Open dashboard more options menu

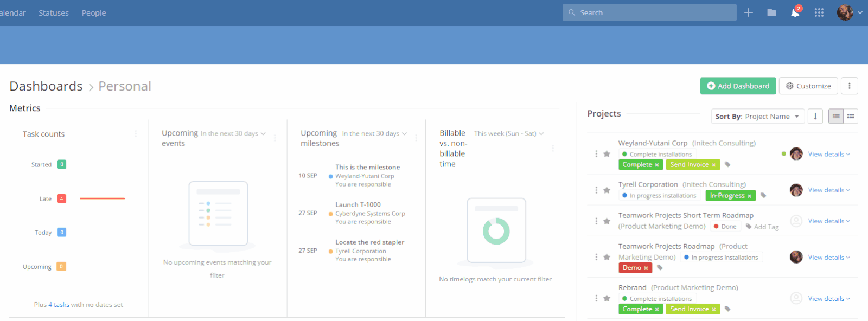coord(850,86)
